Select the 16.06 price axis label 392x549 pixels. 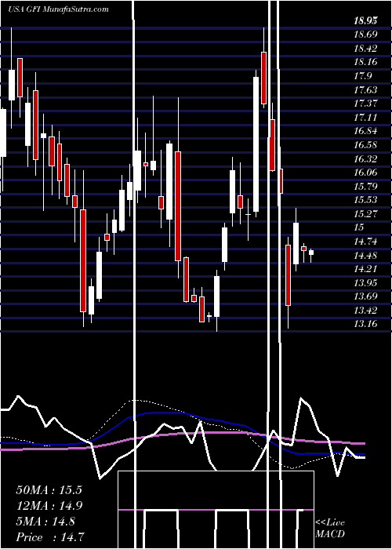pos(365,173)
